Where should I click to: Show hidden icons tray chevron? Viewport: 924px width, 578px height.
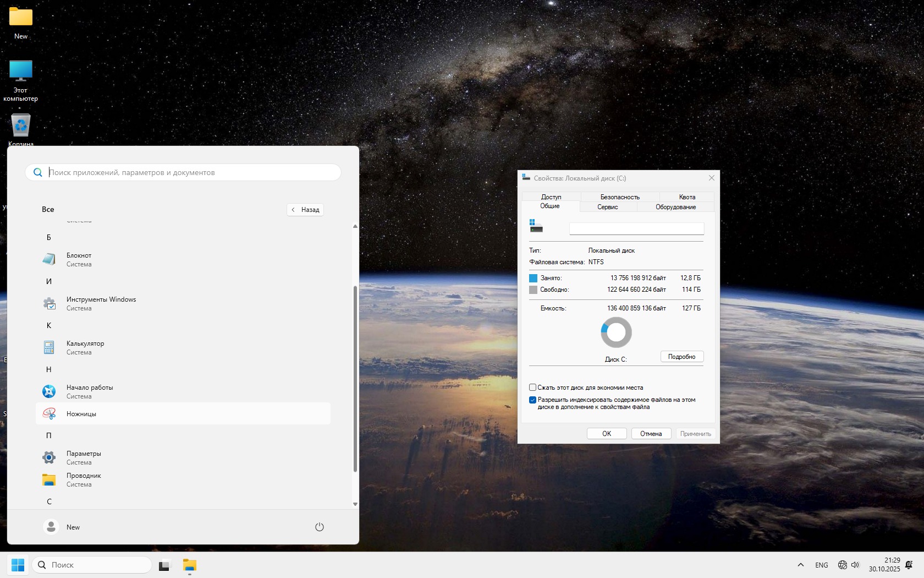(801, 565)
